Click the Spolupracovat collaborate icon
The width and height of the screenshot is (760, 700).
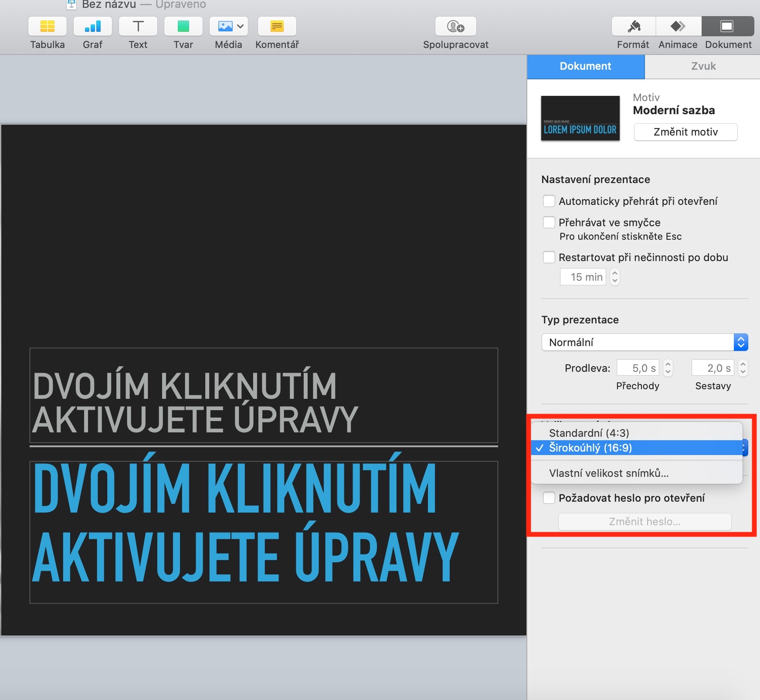pyautogui.click(x=455, y=27)
